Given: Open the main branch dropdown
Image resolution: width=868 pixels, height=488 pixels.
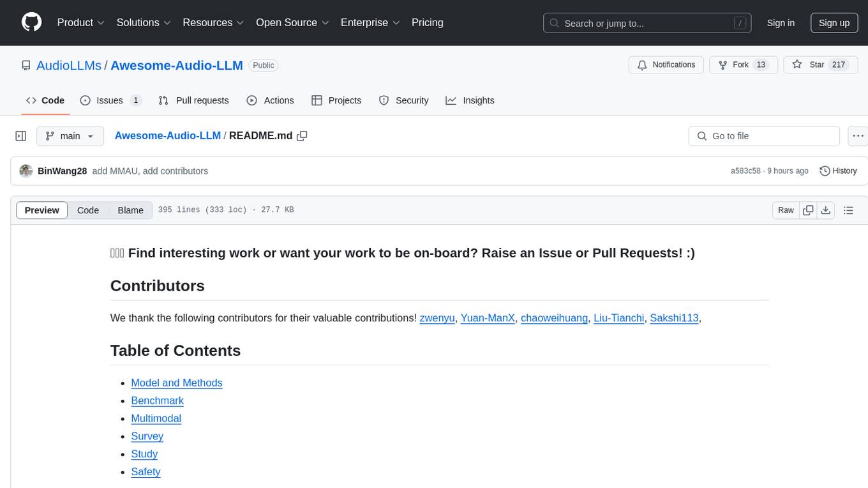Looking at the screenshot, I should [x=70, y=136].
